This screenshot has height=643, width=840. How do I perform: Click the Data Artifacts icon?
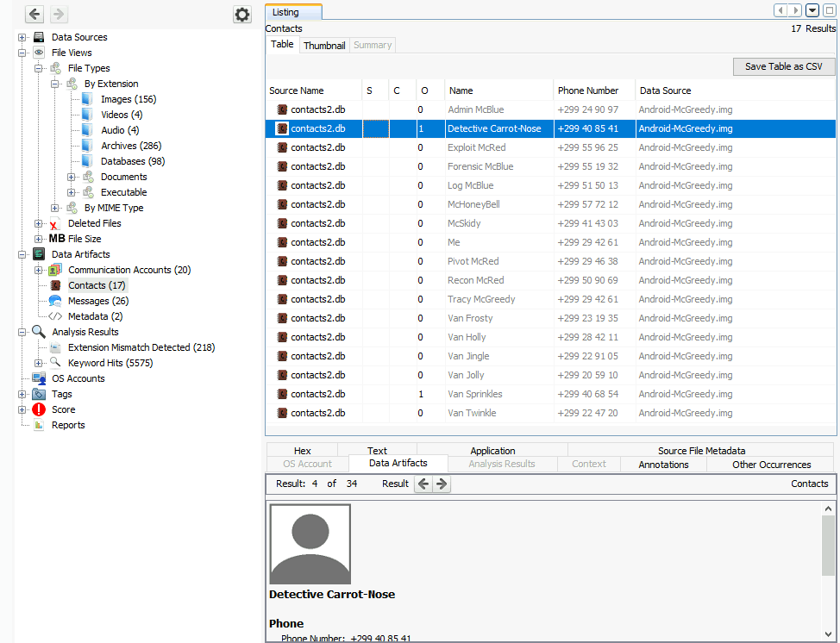(39, 254)
